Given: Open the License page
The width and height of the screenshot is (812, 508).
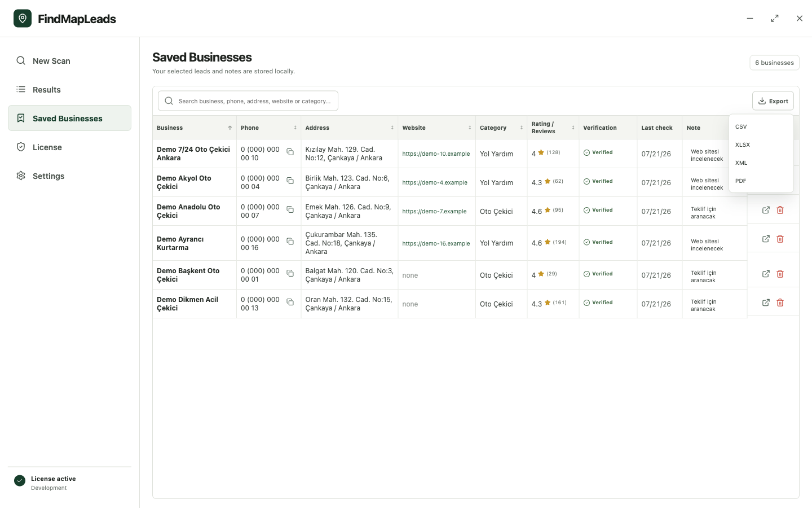Looking at the screenshot, I should [69, 147].
